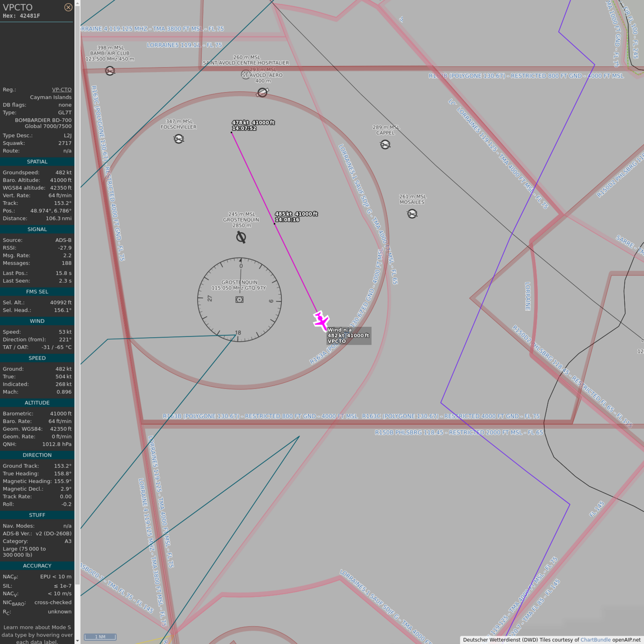This screenshot has height=644, width=644.
Task: Open the ChartBundle attribution link
Action: coord(595,640)
